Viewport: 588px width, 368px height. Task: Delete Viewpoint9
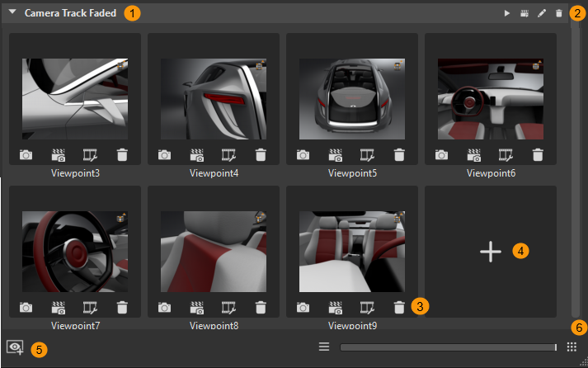pyautogui.click(x=399, y=308)
